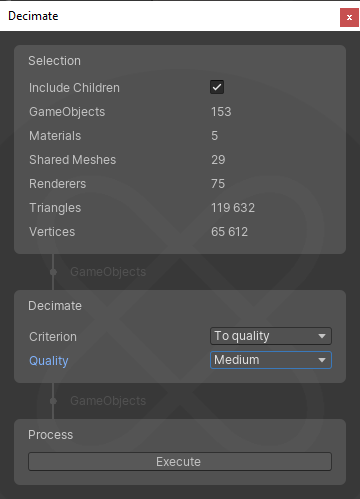
Task: Select the Process section header
Action: coord(51,435)
